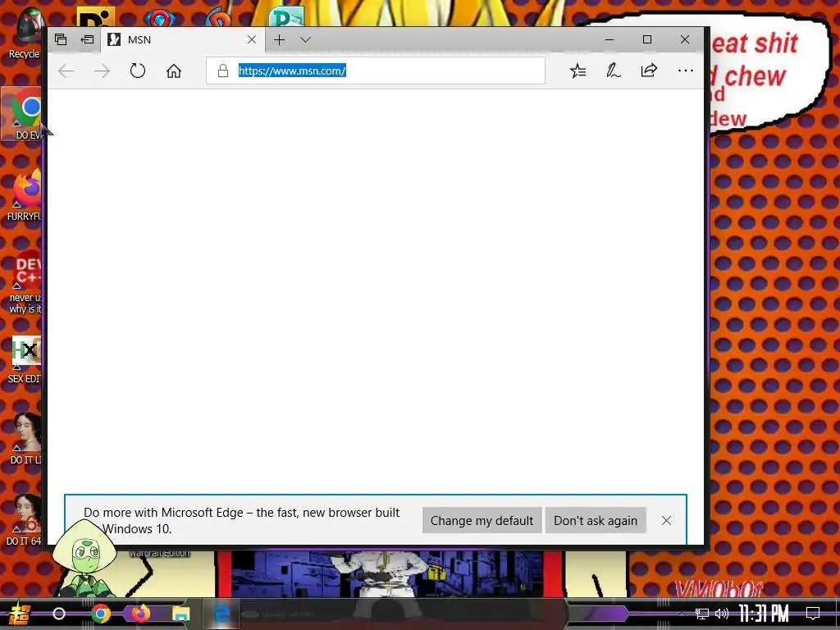Open Cortana search circle on taskbar
The height and width of the screenshot is (630, 840).
pyautogui.click(x=59, y=614)
